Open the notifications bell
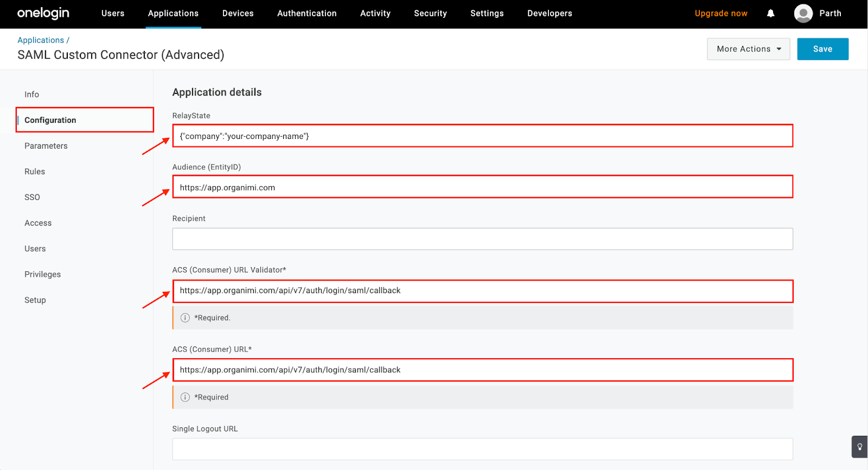This screenshot has width=868, height=470. click(x=770, y=14)
